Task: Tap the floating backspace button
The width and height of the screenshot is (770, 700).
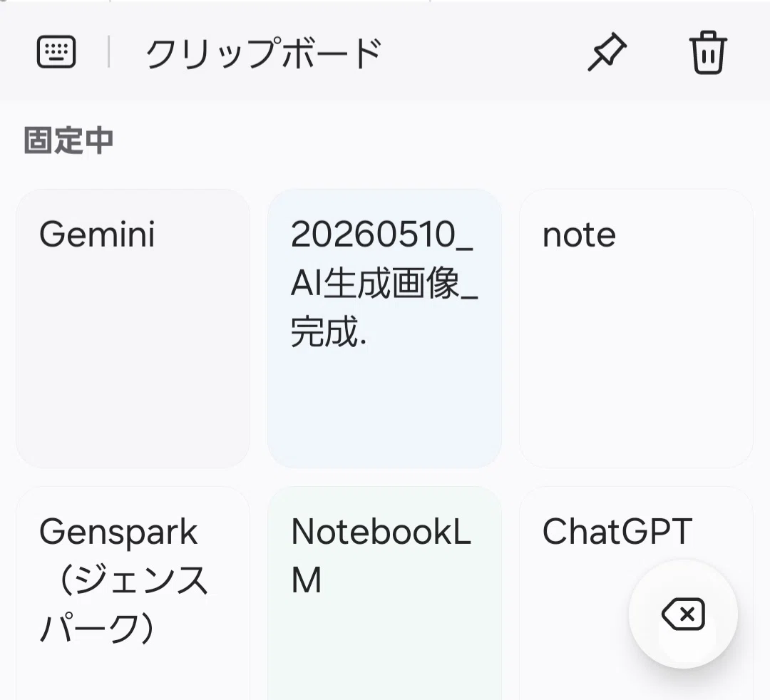Action: point(683,614)
